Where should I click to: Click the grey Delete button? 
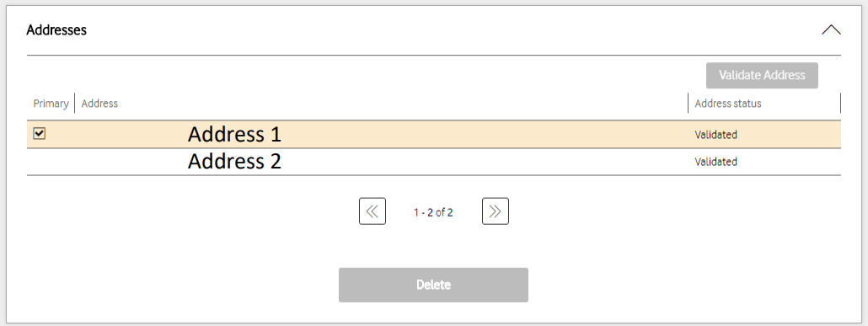(433, 285)
